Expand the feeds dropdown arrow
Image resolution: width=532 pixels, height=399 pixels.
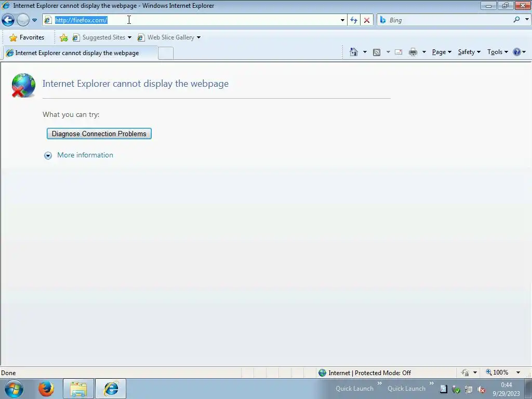point(388,52)
